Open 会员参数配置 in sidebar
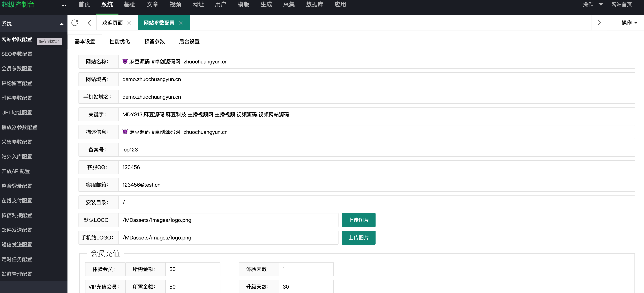This screenshot has height=293, width=644. [x=17, y=69]
